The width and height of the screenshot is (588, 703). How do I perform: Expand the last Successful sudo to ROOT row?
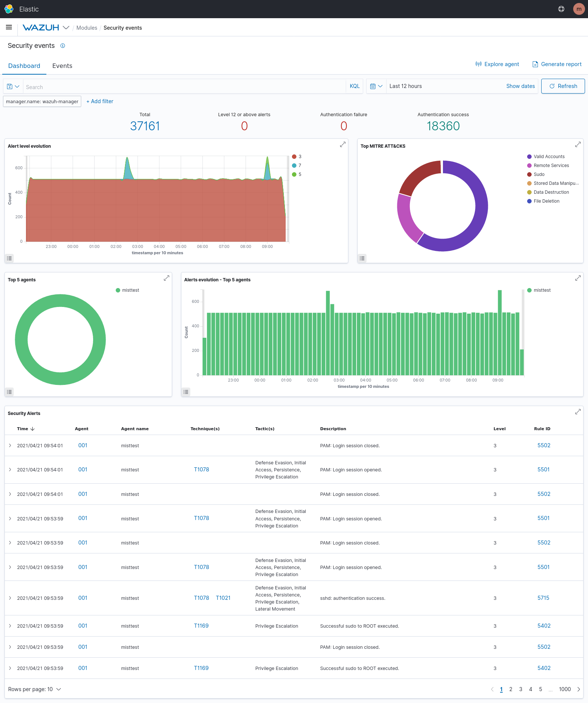click(10, 668)
